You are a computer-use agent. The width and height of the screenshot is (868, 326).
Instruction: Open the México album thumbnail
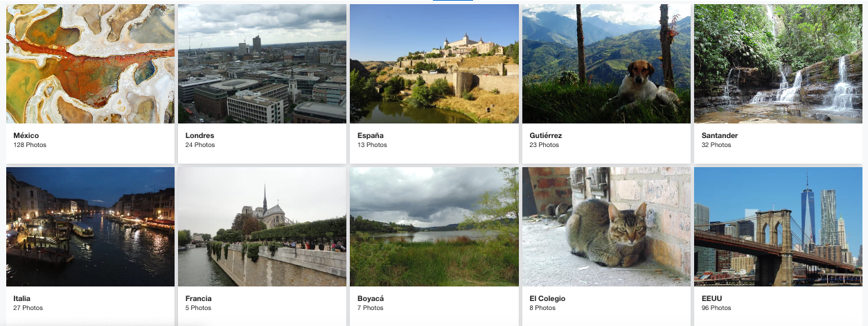coord(90,64)
